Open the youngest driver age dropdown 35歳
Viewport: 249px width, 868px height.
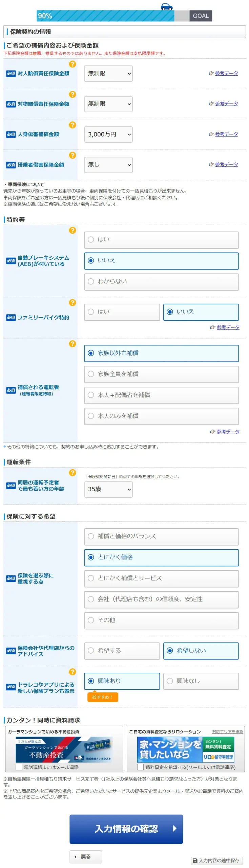[108, 489]
